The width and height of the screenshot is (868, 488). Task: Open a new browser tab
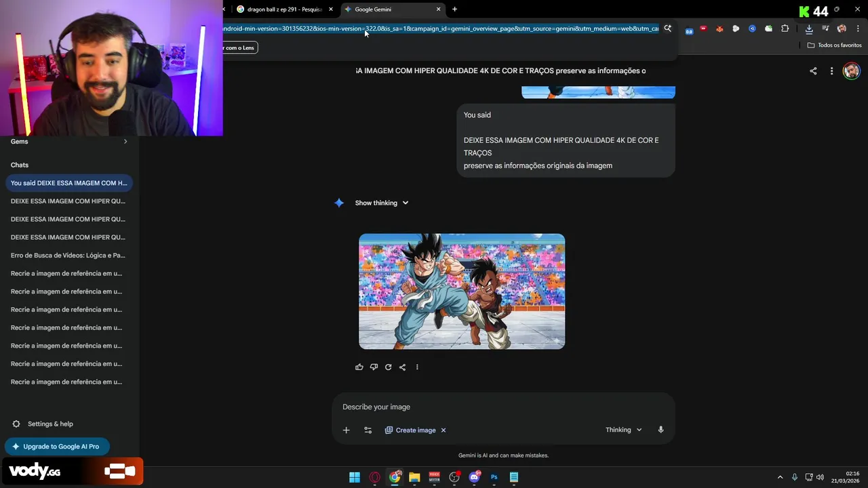click(x=454, y=9)
